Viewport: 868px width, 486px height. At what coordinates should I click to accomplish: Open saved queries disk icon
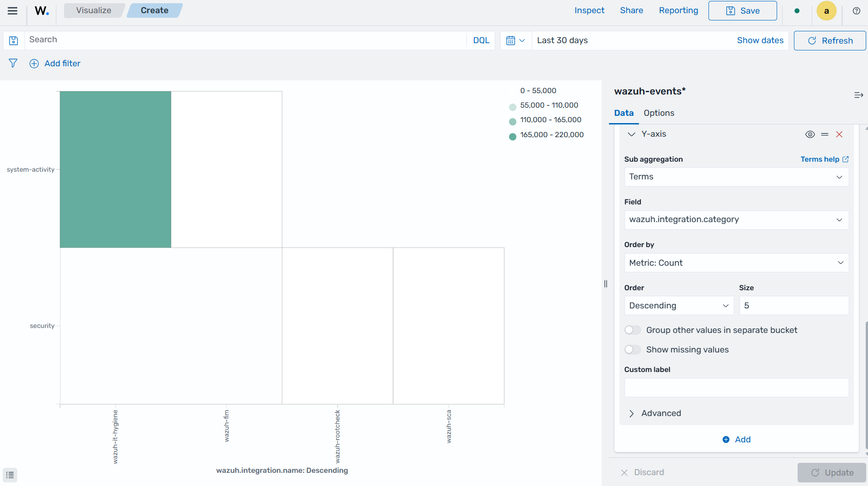14,40
